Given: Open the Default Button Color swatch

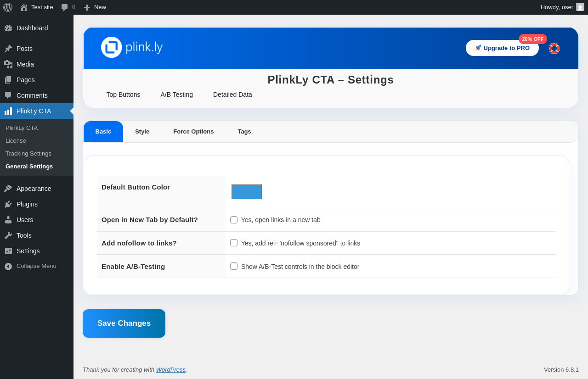Looking at the screenshot, I should (x=247, y=192).
